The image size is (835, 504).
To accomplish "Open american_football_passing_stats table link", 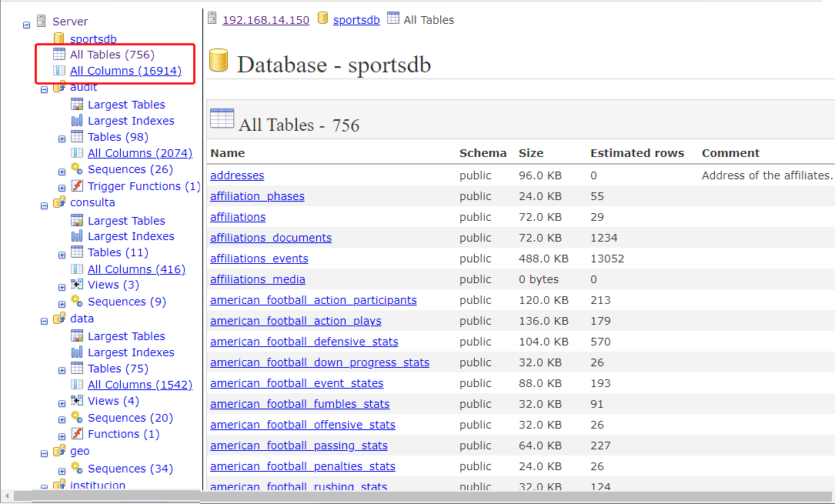I will click(299, 445).
